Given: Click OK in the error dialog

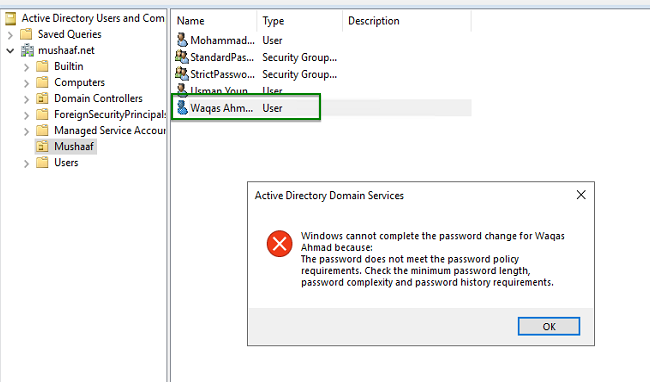Looking at the screenshot, I should tap(548, 326).
